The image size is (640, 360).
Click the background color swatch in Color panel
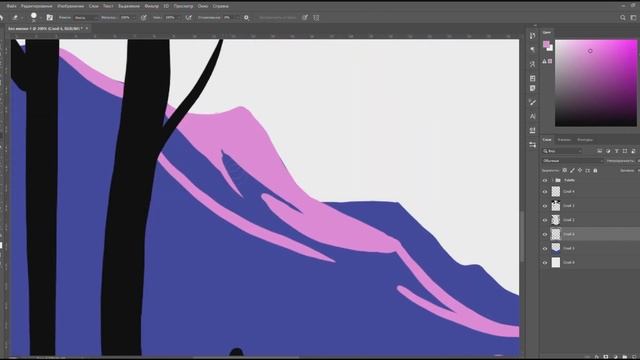pos(551,49)
